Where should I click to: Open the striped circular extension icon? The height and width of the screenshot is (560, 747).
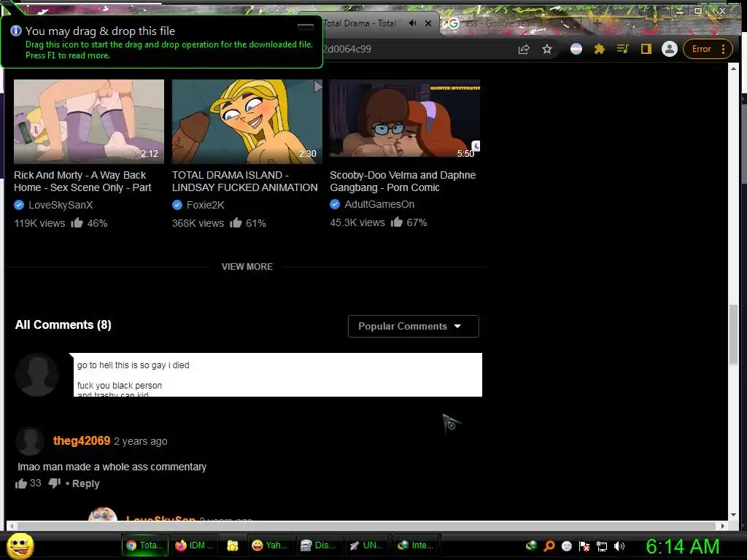click(576, 49)
